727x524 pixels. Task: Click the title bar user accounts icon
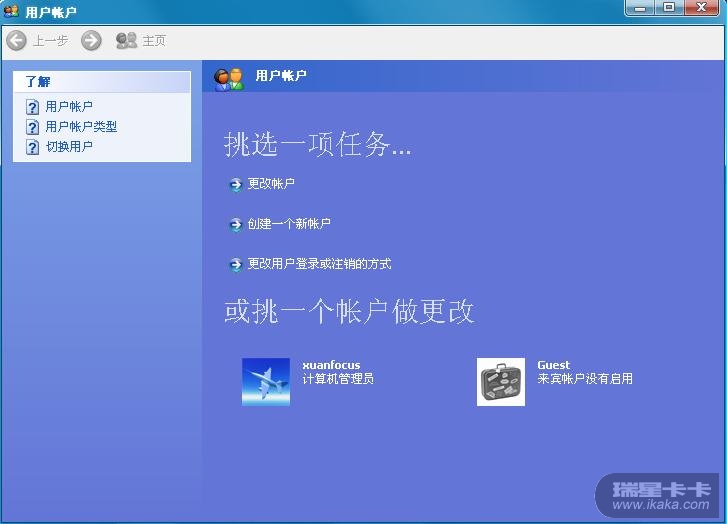(x=11, y=11)
